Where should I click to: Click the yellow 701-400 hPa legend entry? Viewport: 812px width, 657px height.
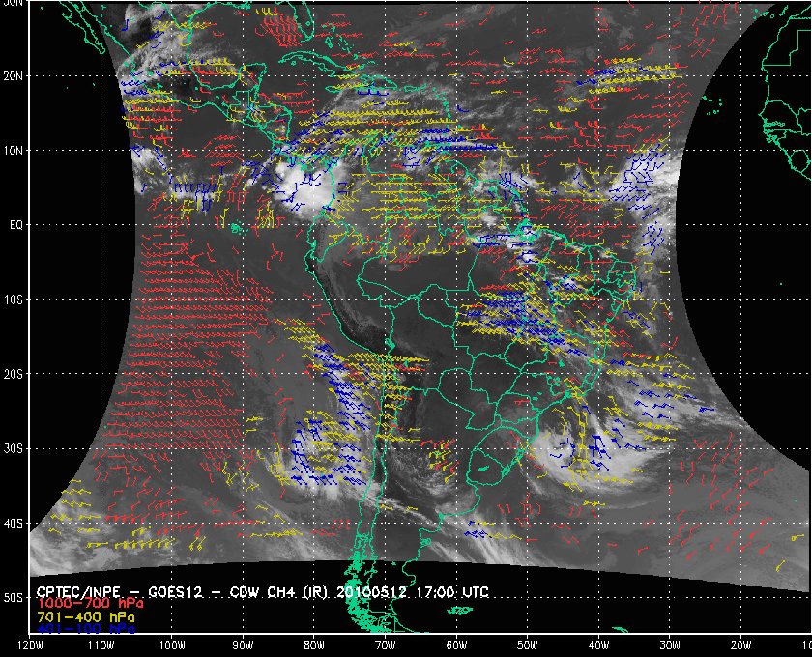(86, 615)
